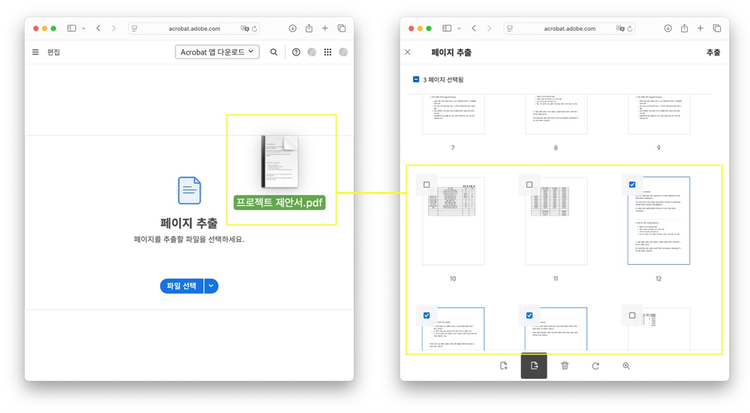The width and height of the screenshot is (750, 413).
Task: Expand sidebar chevron in left Safari window
Action: pyautogui.click(x=83, y=28)
